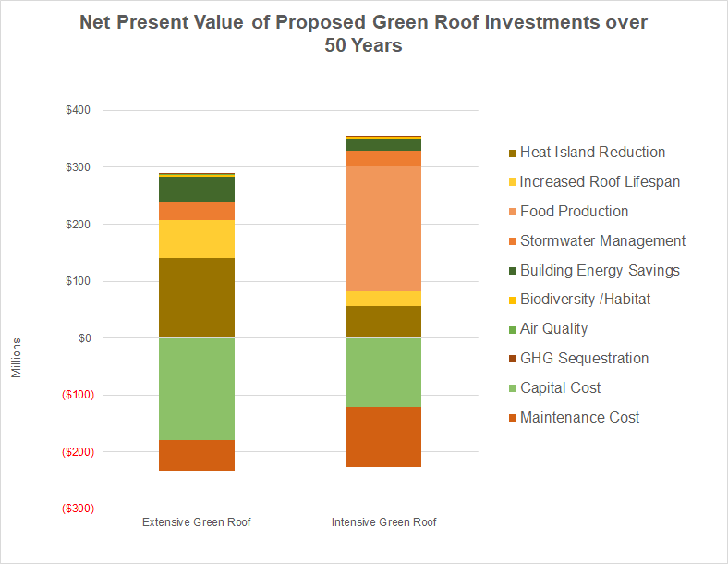
Task: Select Intensive bar's green Capital Cost segment
Action: pyautogui.click(x=384, y=373)
